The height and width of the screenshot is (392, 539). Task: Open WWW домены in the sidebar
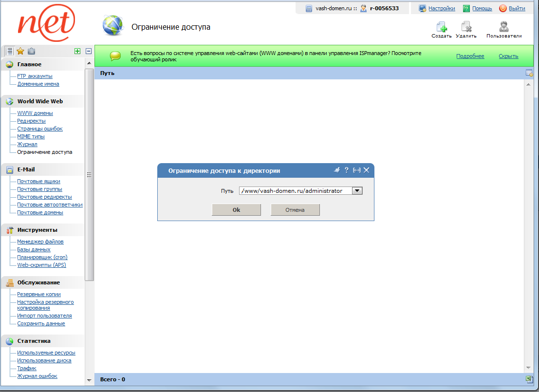coord(35,113)
